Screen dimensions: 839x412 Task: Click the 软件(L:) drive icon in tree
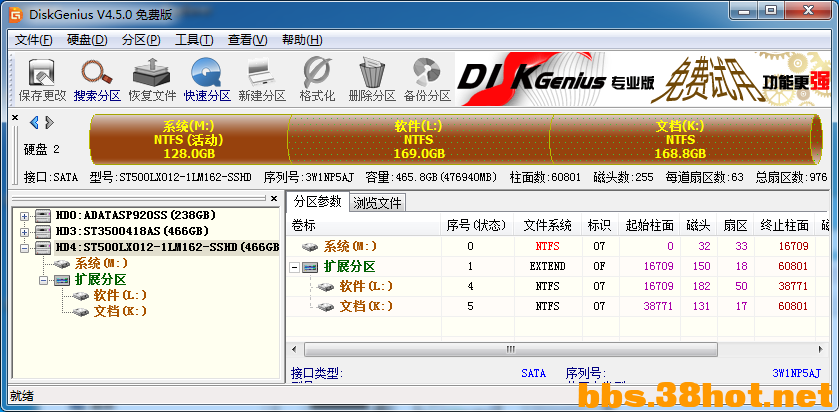[x=81, y=295]
